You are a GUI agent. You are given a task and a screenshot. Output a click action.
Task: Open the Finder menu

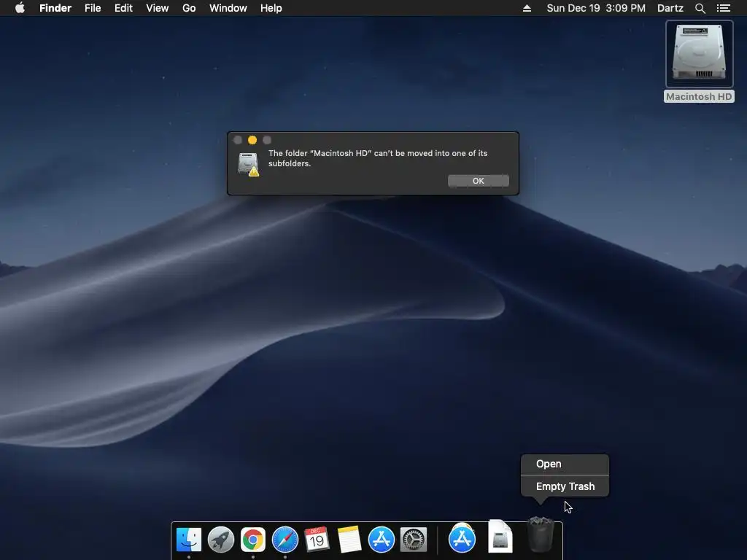tap(55, 8)
